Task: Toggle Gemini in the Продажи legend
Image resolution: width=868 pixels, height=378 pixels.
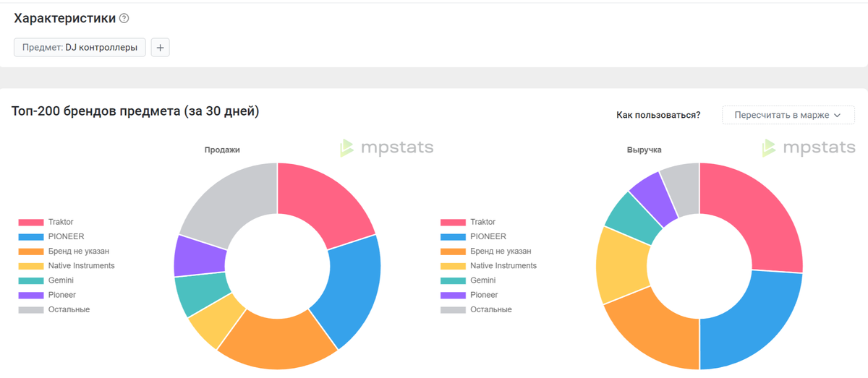Action: tap(46, 280)
